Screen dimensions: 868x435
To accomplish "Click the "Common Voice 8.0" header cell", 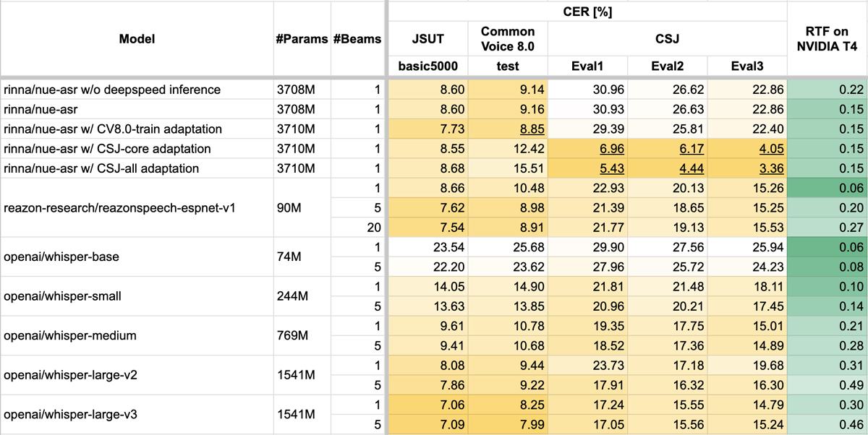I will point(508,39).
